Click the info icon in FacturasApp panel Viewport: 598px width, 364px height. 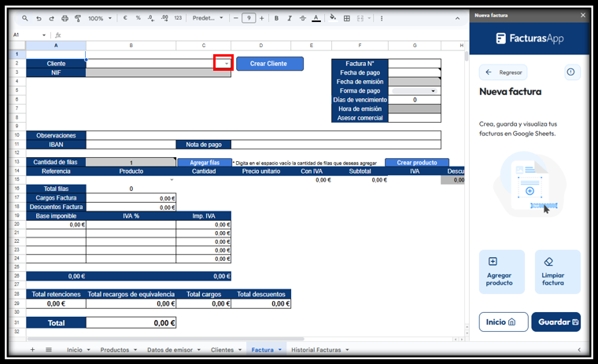point(572,72)
